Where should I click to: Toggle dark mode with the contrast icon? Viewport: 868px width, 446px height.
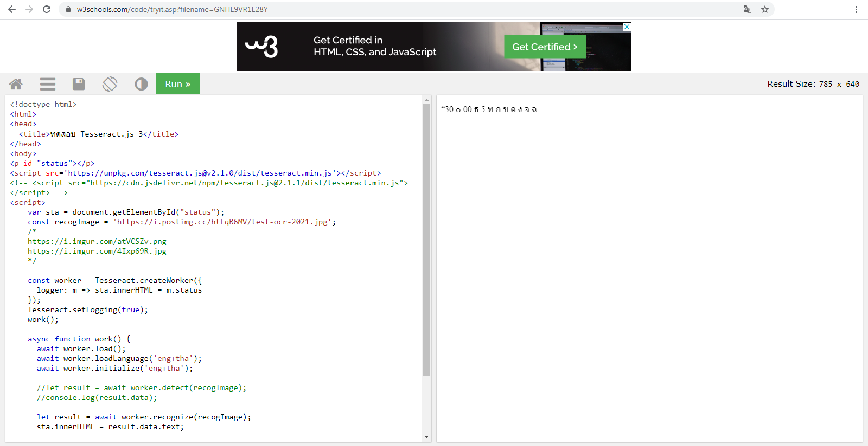pos(141,84)
